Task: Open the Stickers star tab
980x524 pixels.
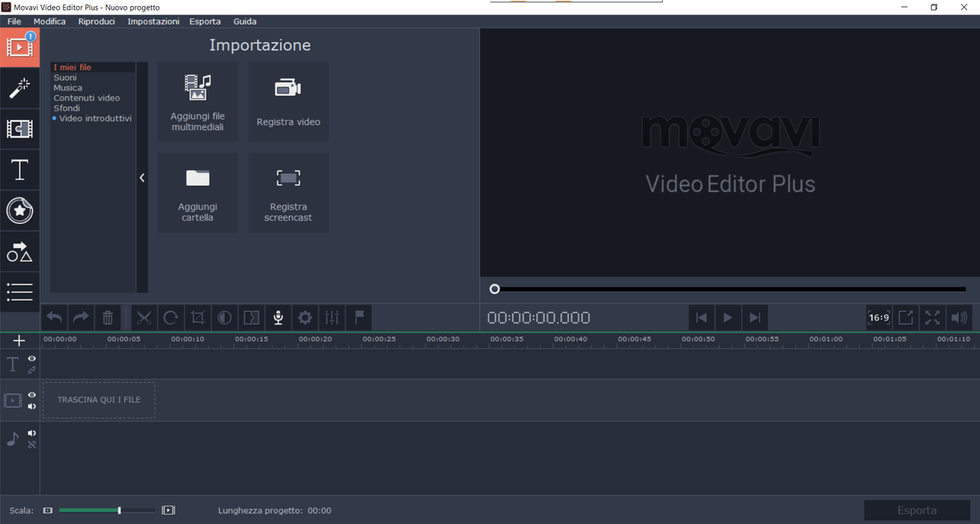Action: (x=19, y=210)
